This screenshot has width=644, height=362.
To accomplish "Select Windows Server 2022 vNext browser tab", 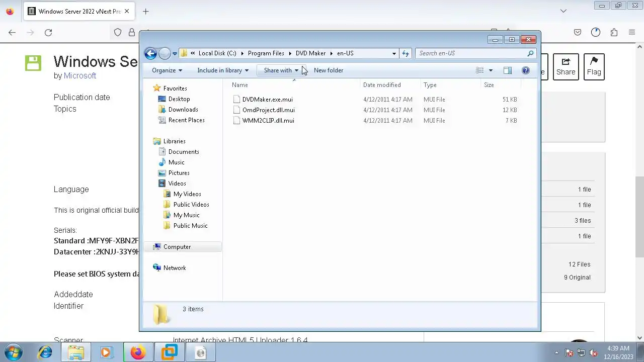I will pyautogui.click(x=79, y=11).
